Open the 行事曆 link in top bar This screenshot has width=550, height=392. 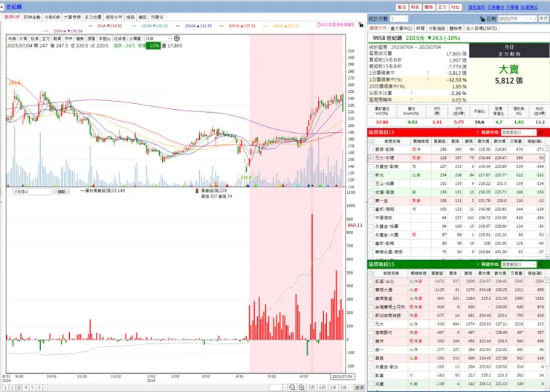click(512, 7)
